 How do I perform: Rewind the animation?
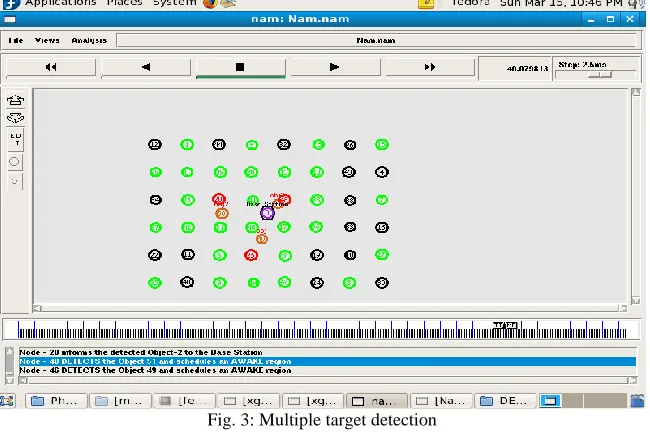(x=51, y=67)
